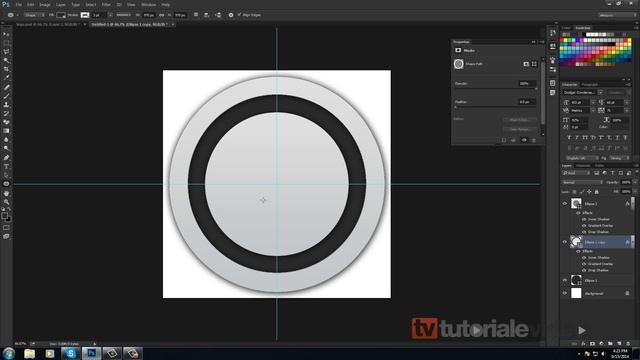
Task: Hide the Background layer
Action: coord(565,293)
